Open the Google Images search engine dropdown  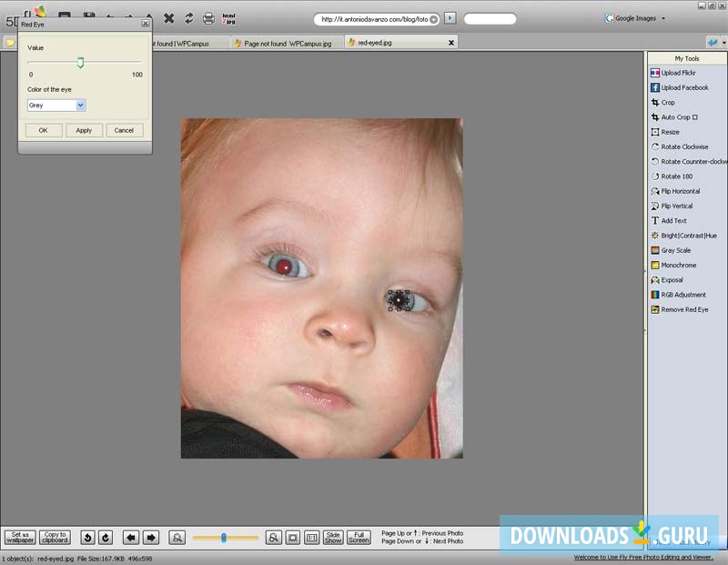662,18
